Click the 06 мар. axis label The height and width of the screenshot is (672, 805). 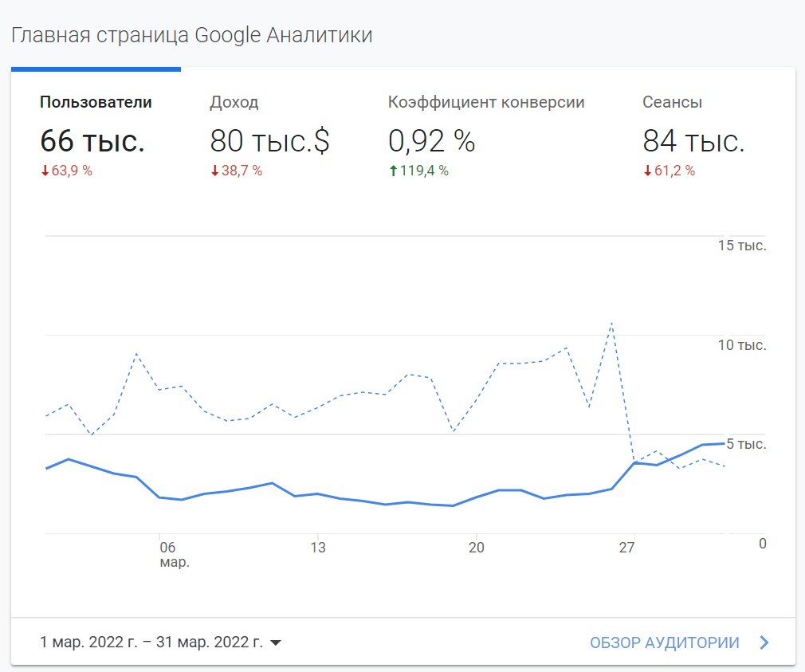point(174,555)
